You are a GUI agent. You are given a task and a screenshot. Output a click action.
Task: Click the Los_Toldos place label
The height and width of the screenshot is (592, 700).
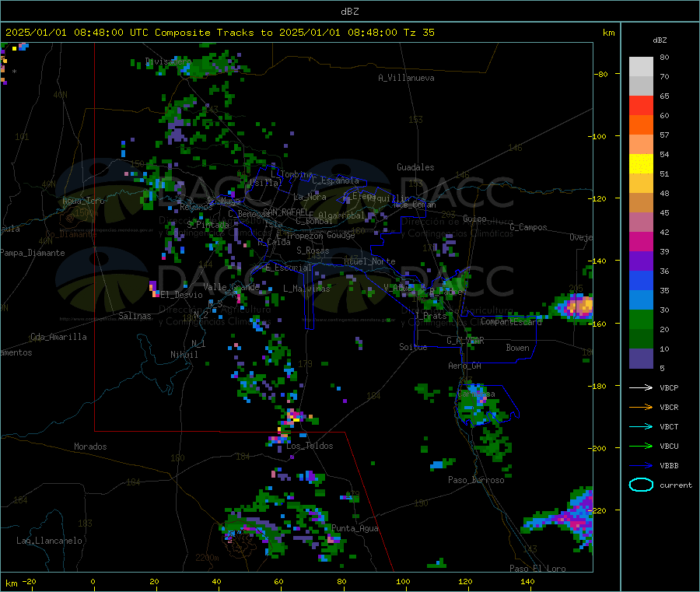[x=310, y=446]
